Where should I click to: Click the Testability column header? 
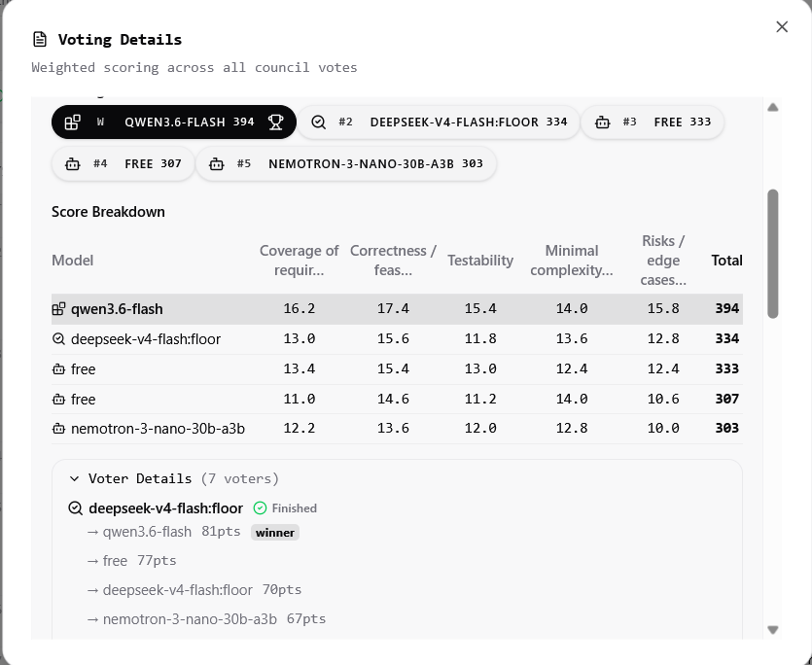[480, 260]
